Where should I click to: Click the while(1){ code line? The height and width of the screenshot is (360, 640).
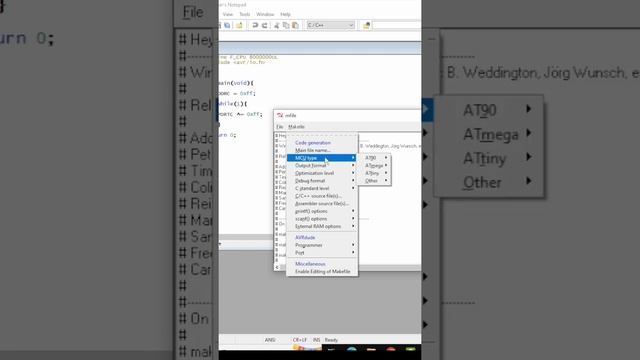click(233, 104)
